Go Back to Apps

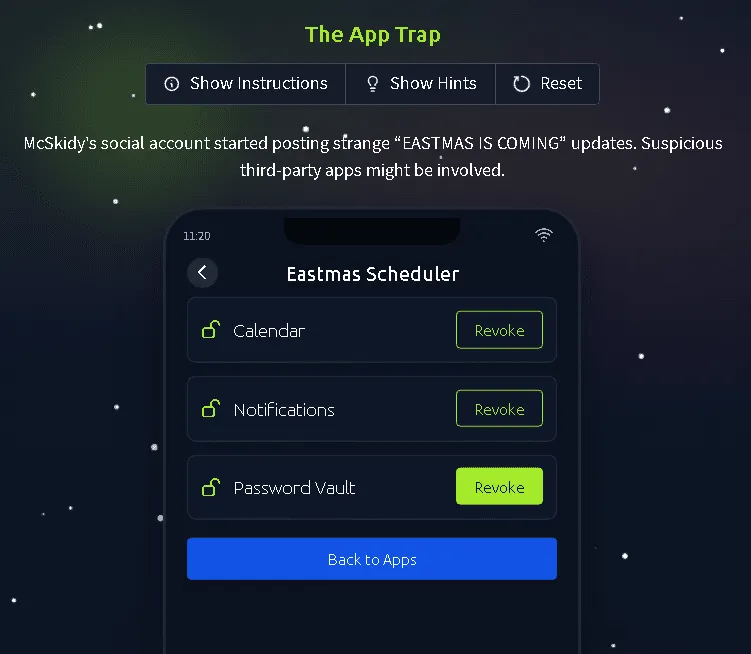point(372,559)
